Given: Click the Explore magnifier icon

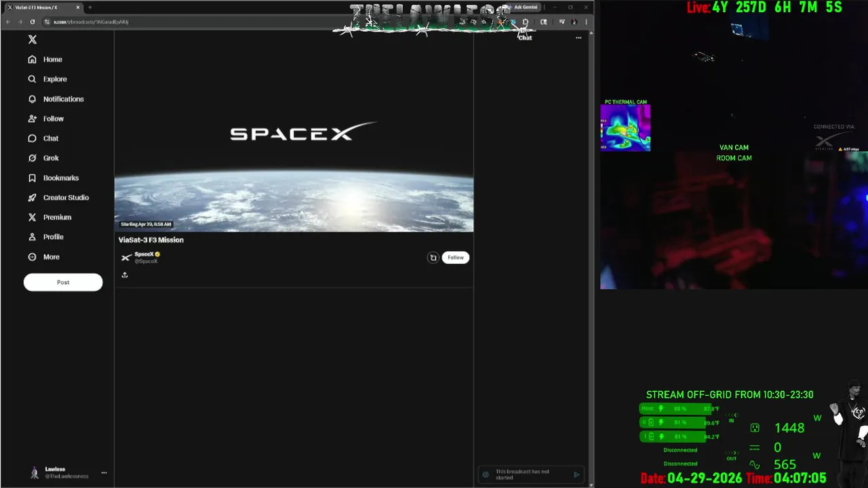Looking at the screenshot, I should pos(32,79).
